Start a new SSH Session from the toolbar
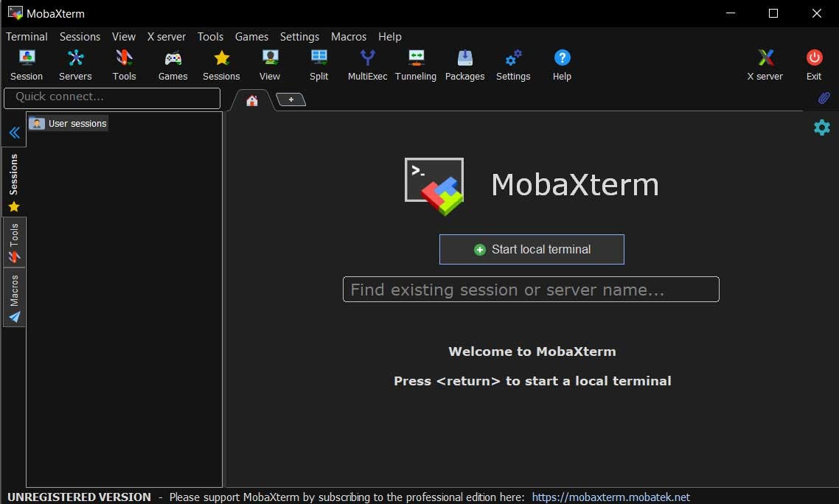839x504 pixels. point(27,64)
